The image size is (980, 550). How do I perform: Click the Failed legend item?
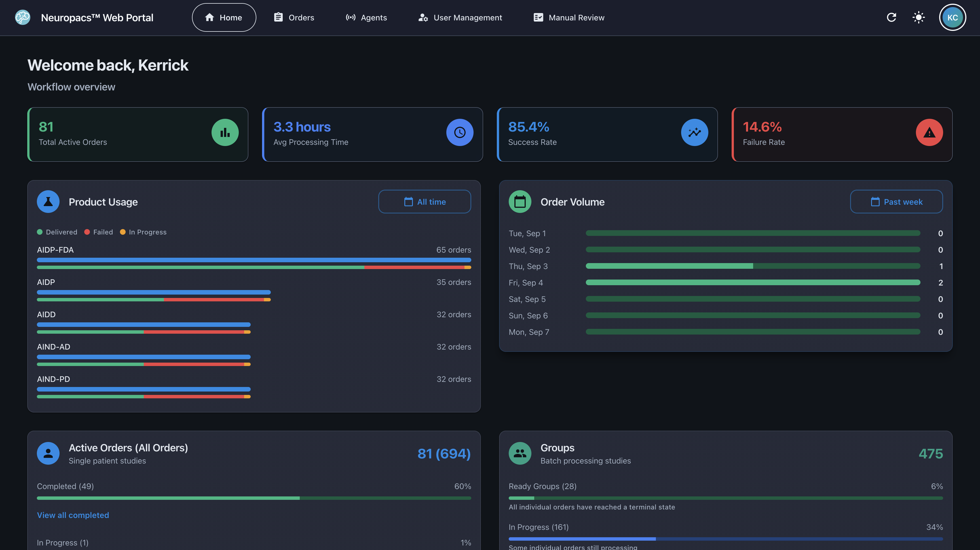click(x=98, y=232)
